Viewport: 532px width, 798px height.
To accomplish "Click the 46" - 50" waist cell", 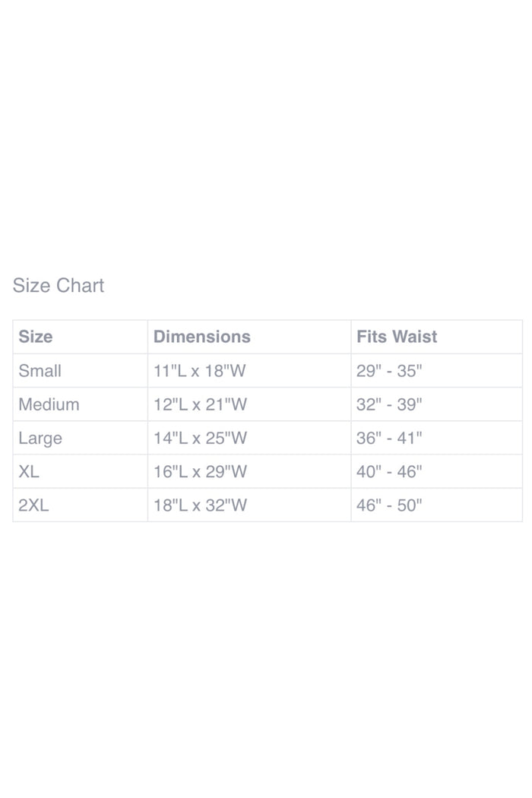I will (437, 505).
